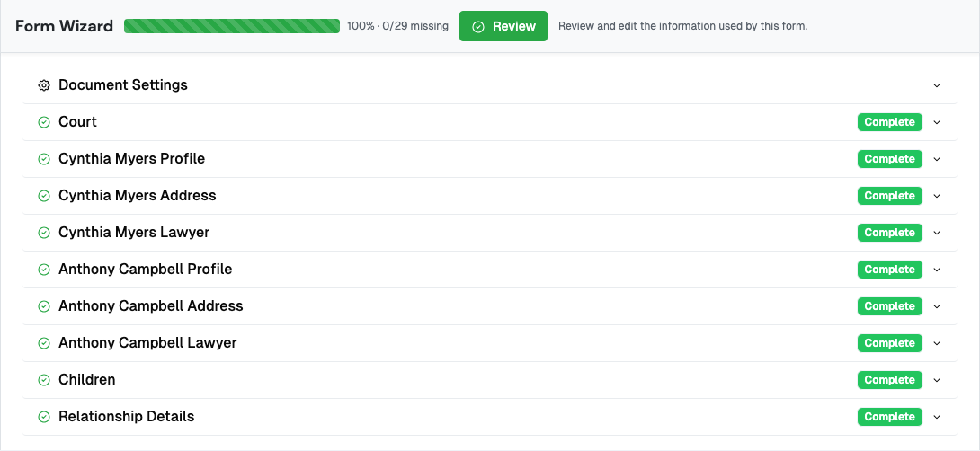Select the Anthony Campbell Lawyer title
The width and height of the screenshot is (980, 451).
tap(147, 343)
